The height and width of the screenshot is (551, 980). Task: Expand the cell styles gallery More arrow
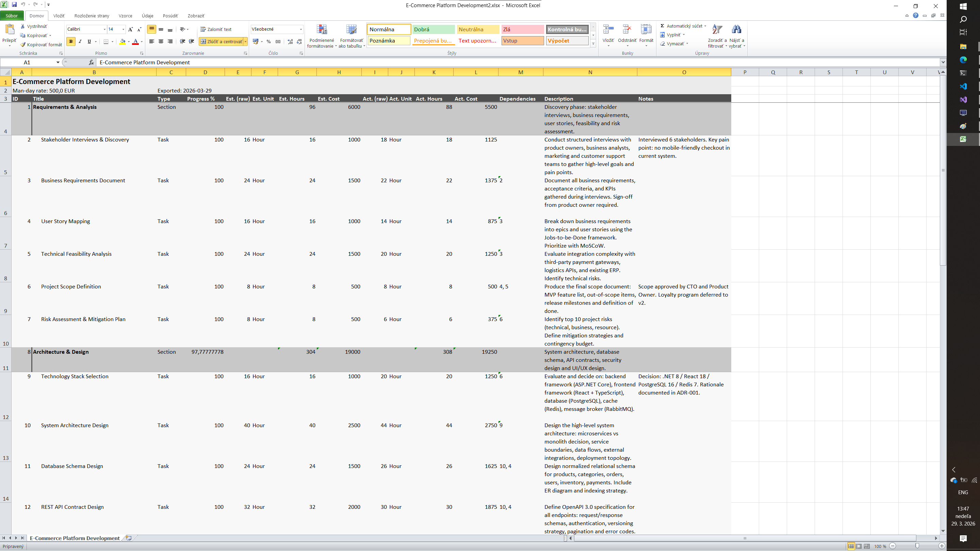593,44
